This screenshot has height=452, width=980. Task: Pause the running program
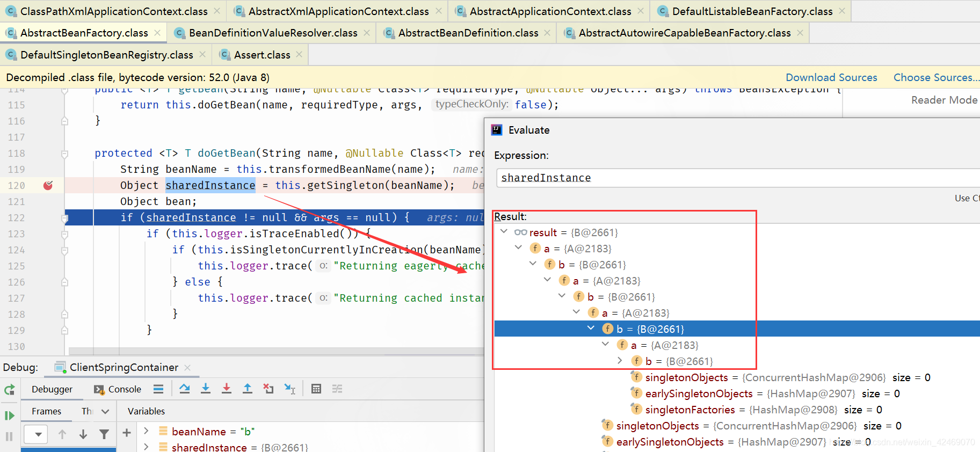9,436
